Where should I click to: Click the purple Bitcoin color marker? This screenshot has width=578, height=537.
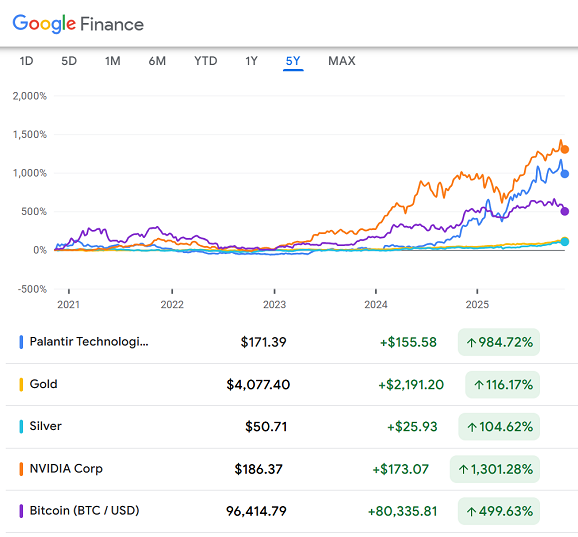pyautogui.click(x=21, y=511)
